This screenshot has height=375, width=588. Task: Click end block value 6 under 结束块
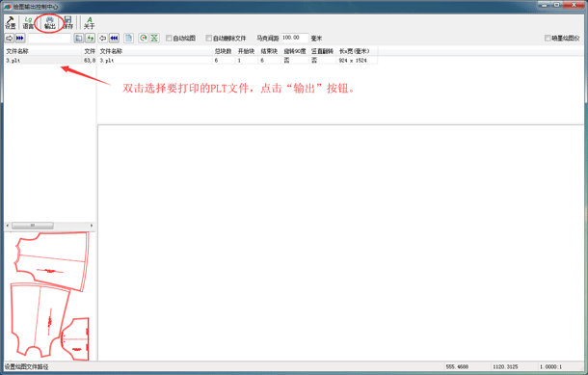click(x=262, y=61)
